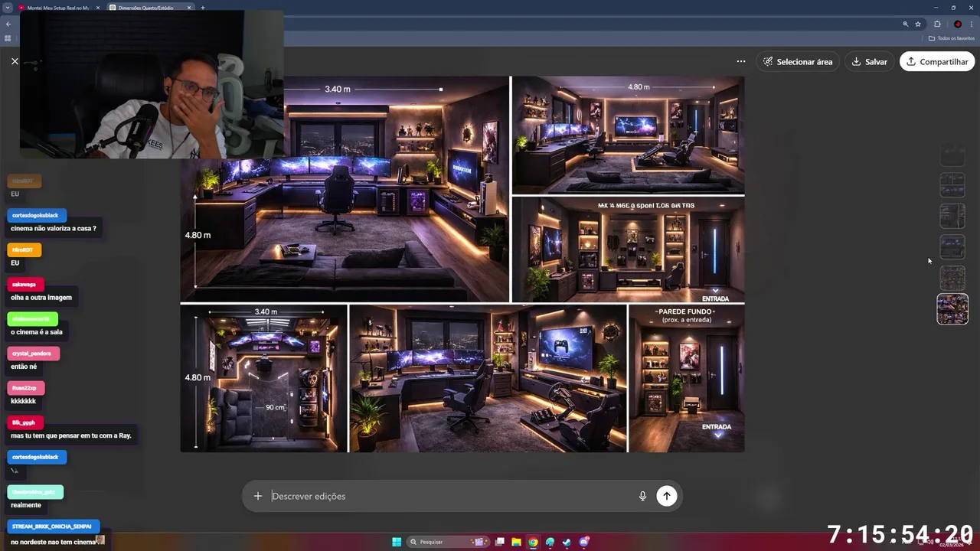The image size is (980, 551).
Task: Open Task View on taskbar
Action: 500,542
